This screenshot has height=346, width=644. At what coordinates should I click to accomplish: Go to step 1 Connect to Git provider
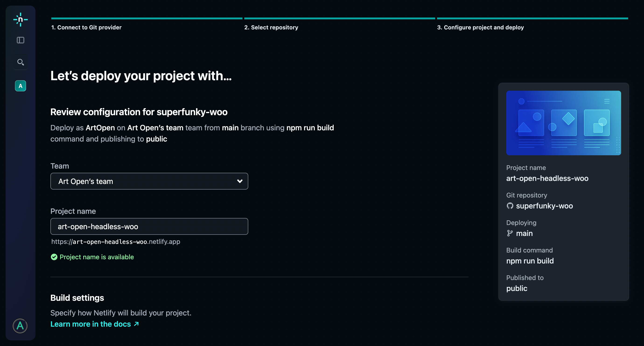coord(86,28)
